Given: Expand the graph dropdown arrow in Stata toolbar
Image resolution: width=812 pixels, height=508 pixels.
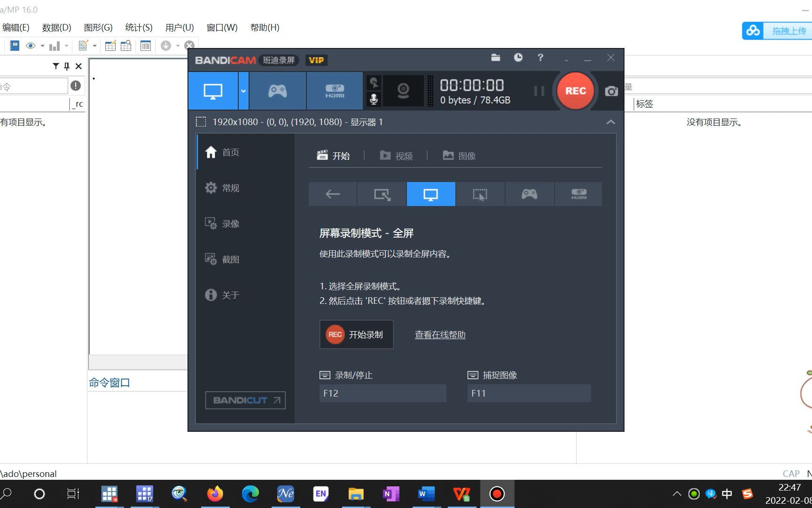Looking at the screenshot, I should pyautogui.click(x=66, y=46).
